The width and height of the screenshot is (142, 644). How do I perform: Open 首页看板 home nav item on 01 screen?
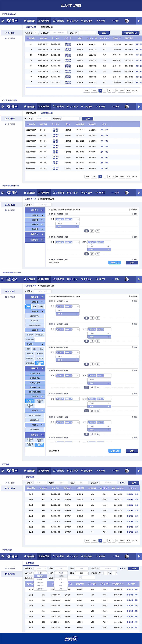point(30,21)
